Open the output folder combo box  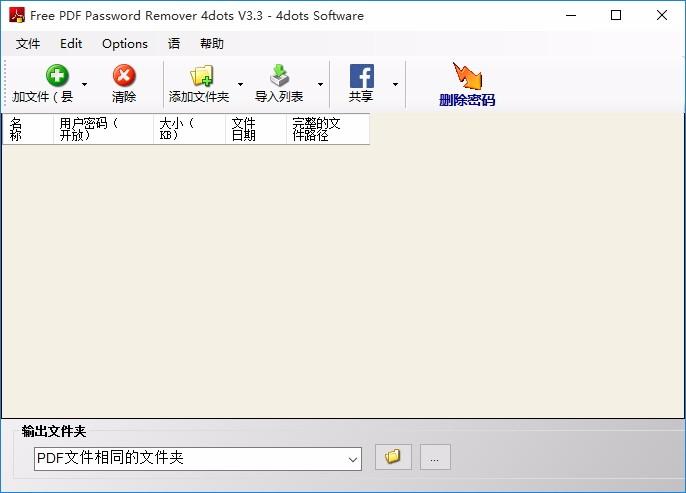(198, 458)
